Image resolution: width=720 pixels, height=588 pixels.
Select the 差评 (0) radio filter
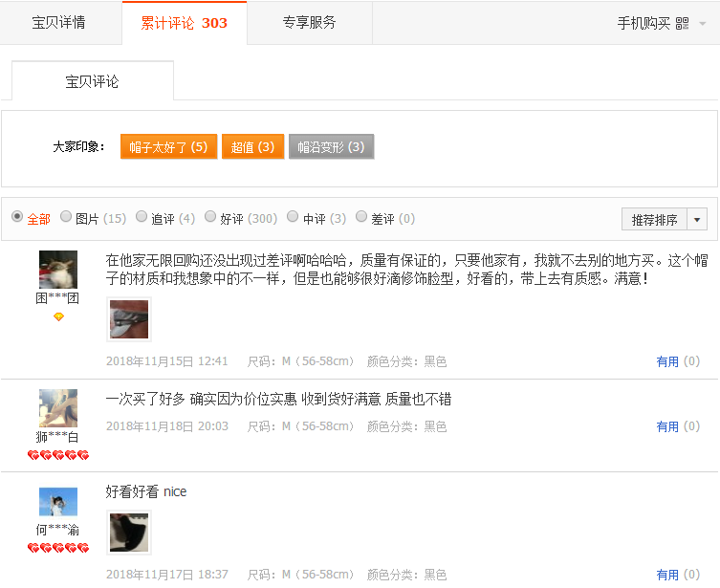[361, 216]
